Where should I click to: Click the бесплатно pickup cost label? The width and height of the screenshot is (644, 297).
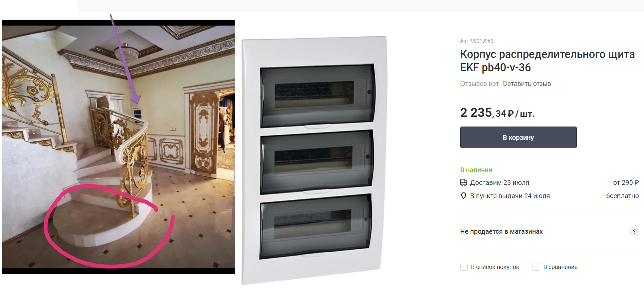622,196
